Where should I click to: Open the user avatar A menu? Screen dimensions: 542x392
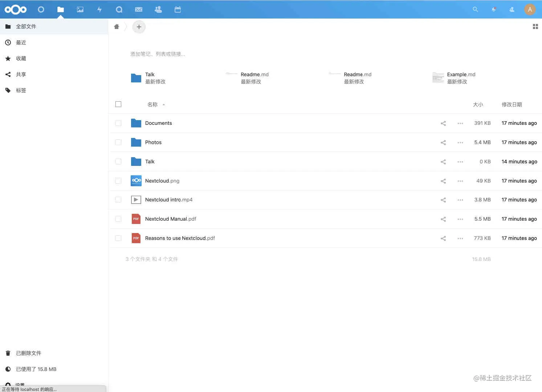click(530, 9)
